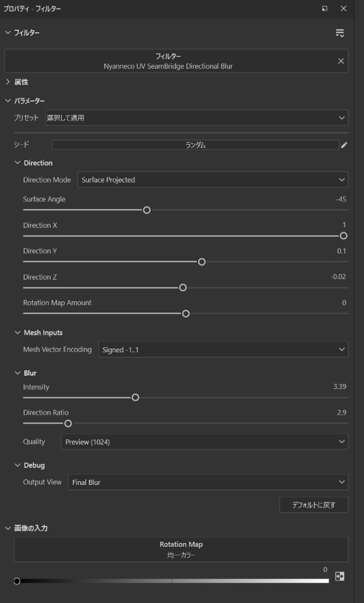Click the Intensity slider handle
The width and height of the screenshot is (364, 603).
[x=135, y=398]
